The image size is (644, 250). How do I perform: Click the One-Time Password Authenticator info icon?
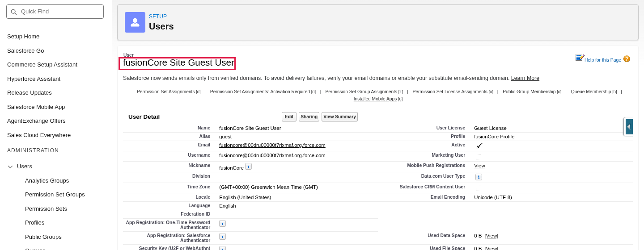coord(222,223)
